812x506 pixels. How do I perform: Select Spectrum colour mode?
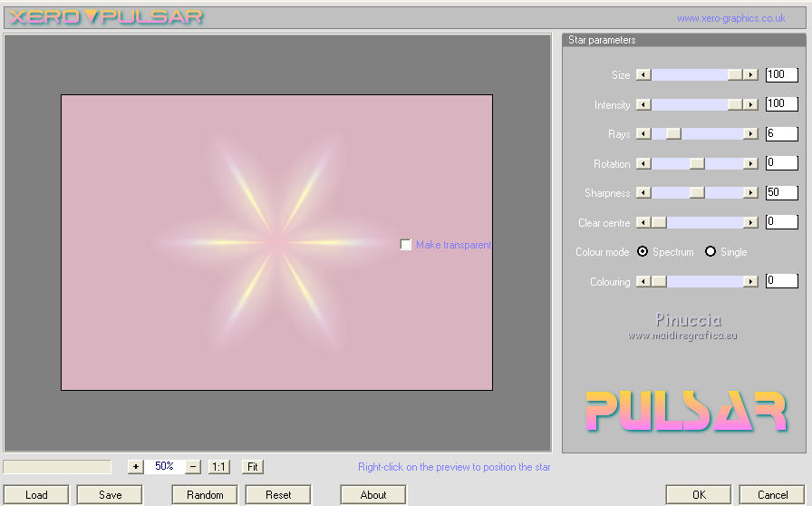(643, 251)
